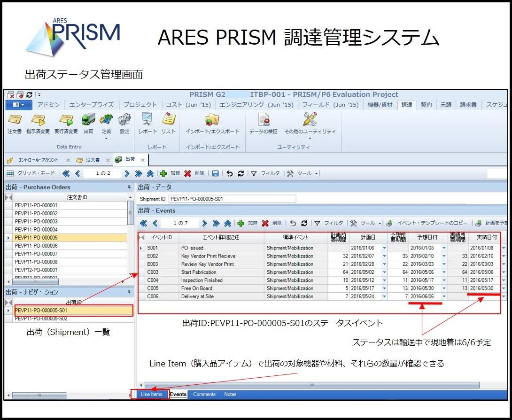Run データの検証 from ribbon
The image size is (512, 420).
[x=263, y=124]
